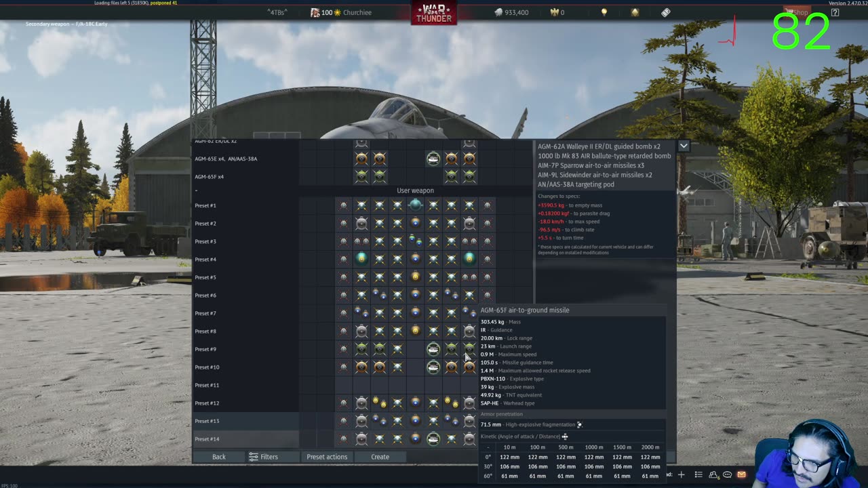Open the lightbulb hints icon in top bar
Viewport: 868px width, 488px height.
click(604, 12)
